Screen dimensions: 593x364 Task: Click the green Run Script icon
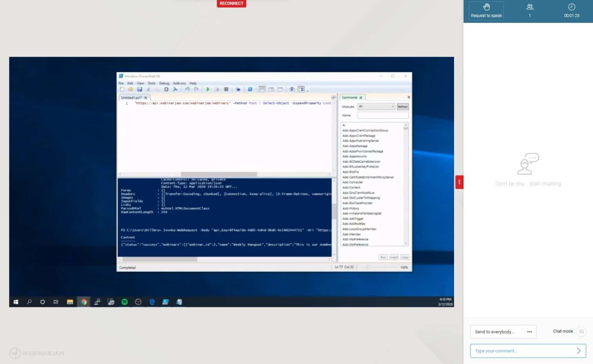pyautogui.click(x=208, y=89)
